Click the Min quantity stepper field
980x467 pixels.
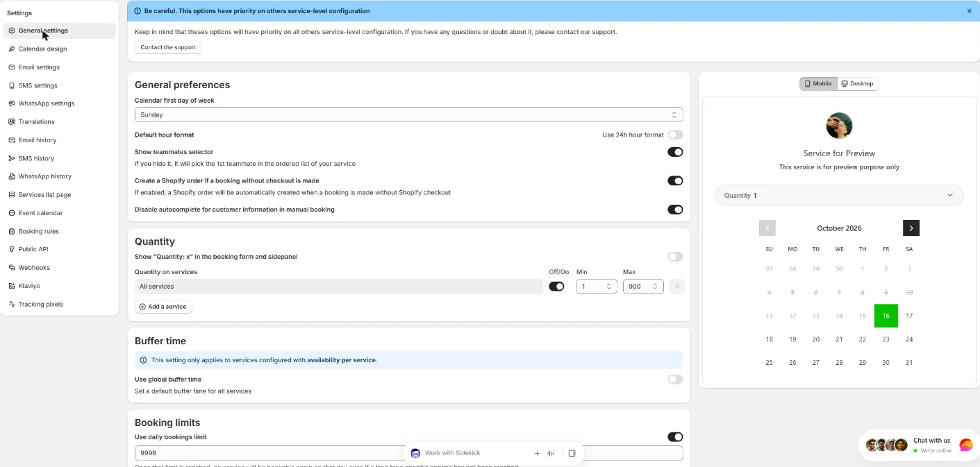pos(597,287)
